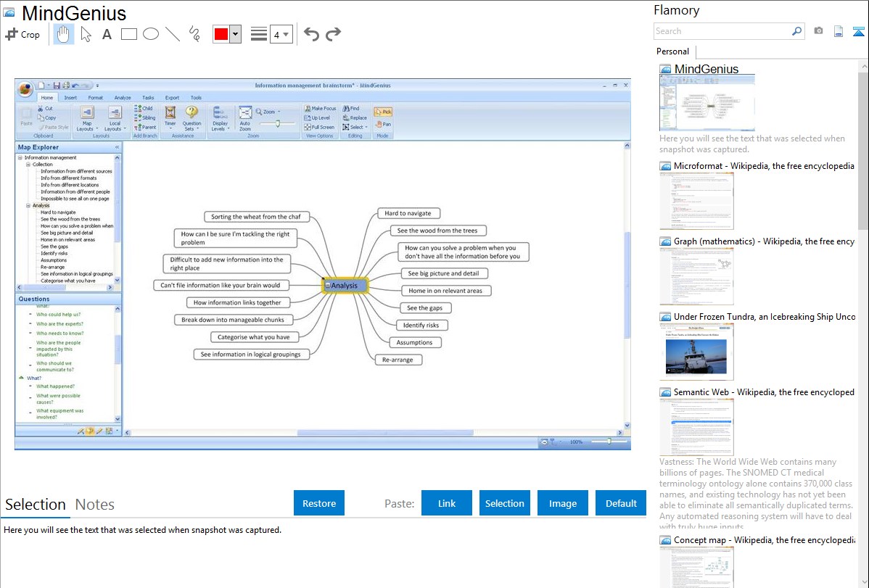The width and height of the screenshot is (869, 588).
Task: Choose the arrow pointer select tool
Action: pos(86,34)
